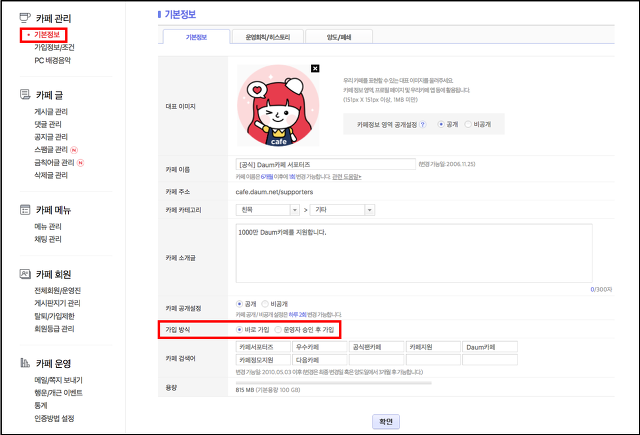Viewport: 640px width, 435px height.
Task: Click the 카페 운영 chart icon
Action: [25, 363]
